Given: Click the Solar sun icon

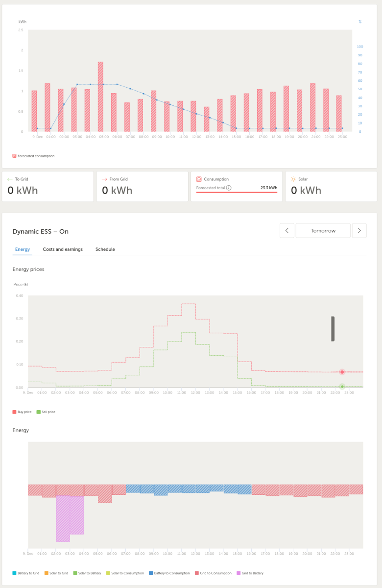Looking at the screenshot, I should (293, 179).
